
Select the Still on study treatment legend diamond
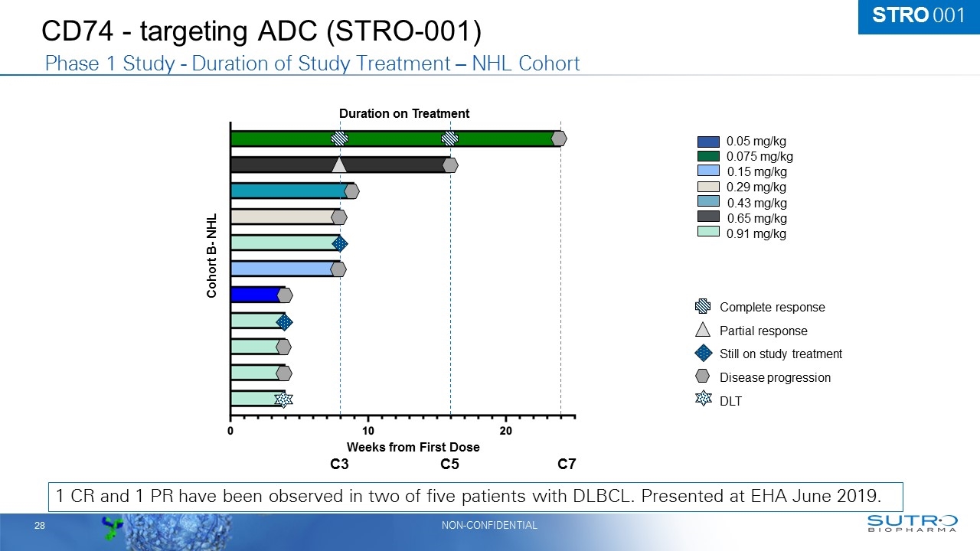(704, 354)
